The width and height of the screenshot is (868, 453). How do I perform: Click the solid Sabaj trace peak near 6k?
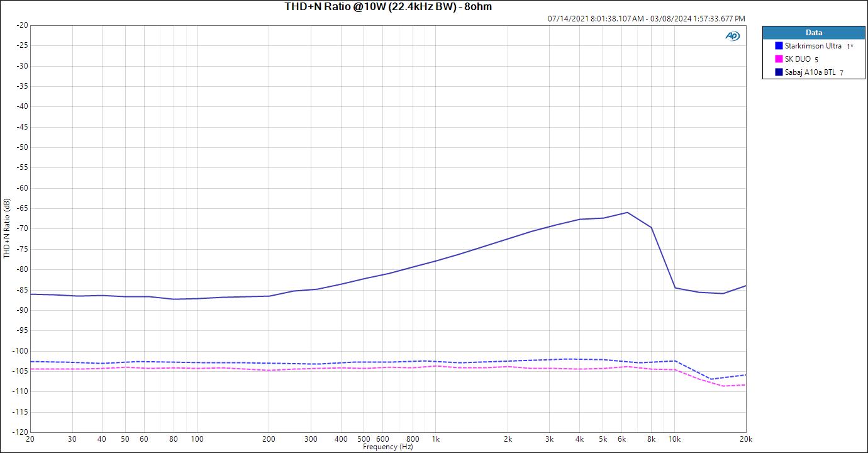click(627, 213)
